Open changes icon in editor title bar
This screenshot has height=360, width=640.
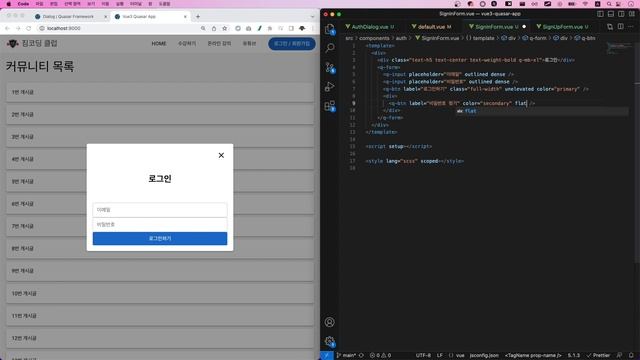[x=610, y=27]
